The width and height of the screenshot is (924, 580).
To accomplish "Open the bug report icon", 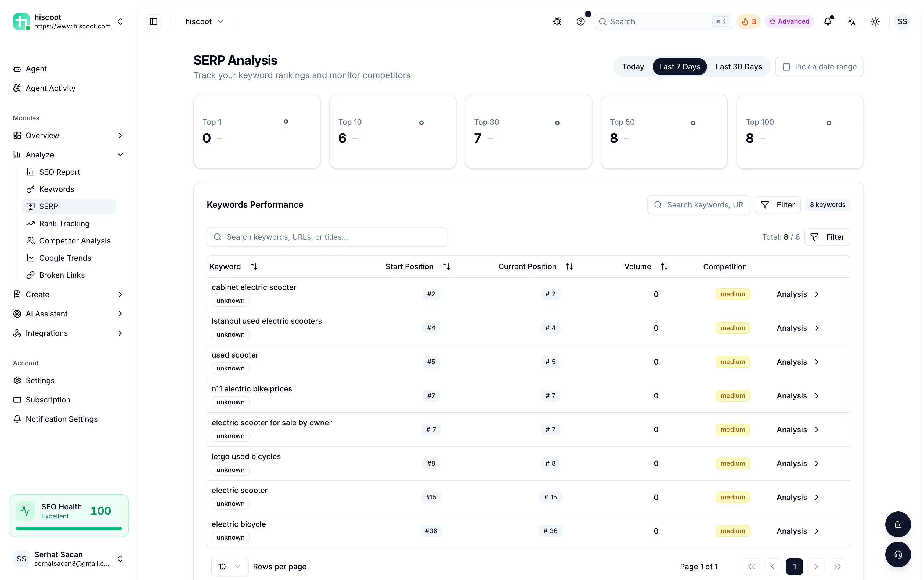I will [557, 21].
